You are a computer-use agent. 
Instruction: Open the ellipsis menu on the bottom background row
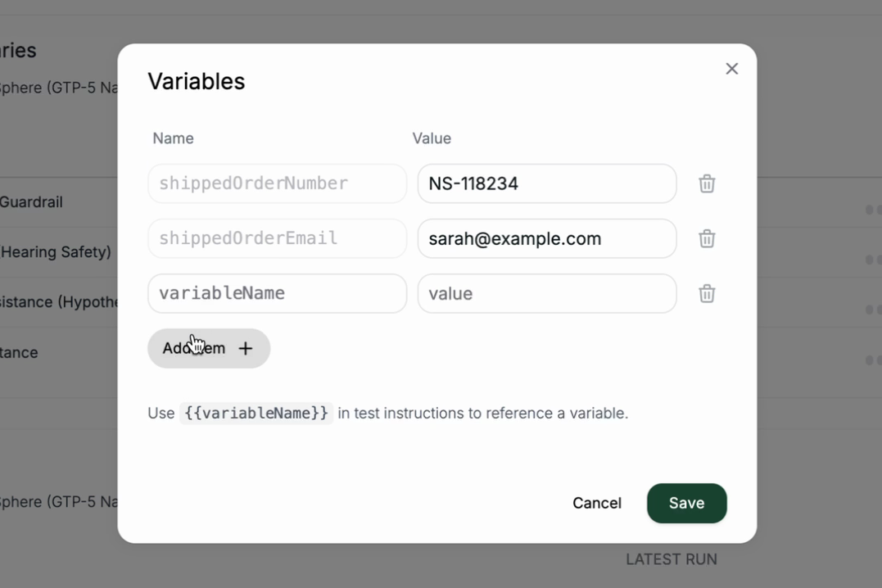click(873, 359)
